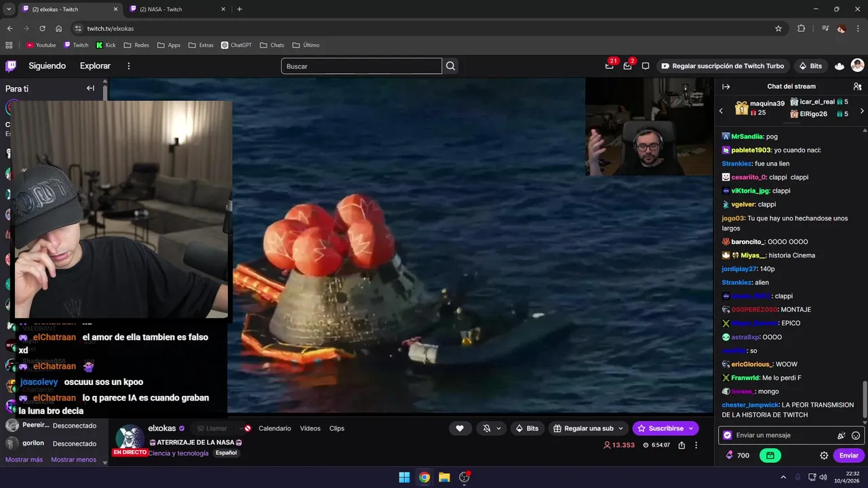Open Chrome from the taskbar
Screen dimensions: 868x488
pyautogui.click(x=424, y=477)
